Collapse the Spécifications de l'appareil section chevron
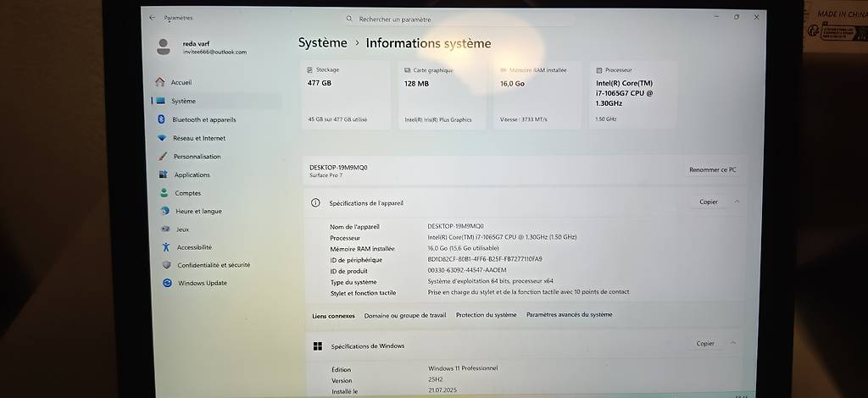This screenshot has width=868, height=398. click(x=737, y=202)
